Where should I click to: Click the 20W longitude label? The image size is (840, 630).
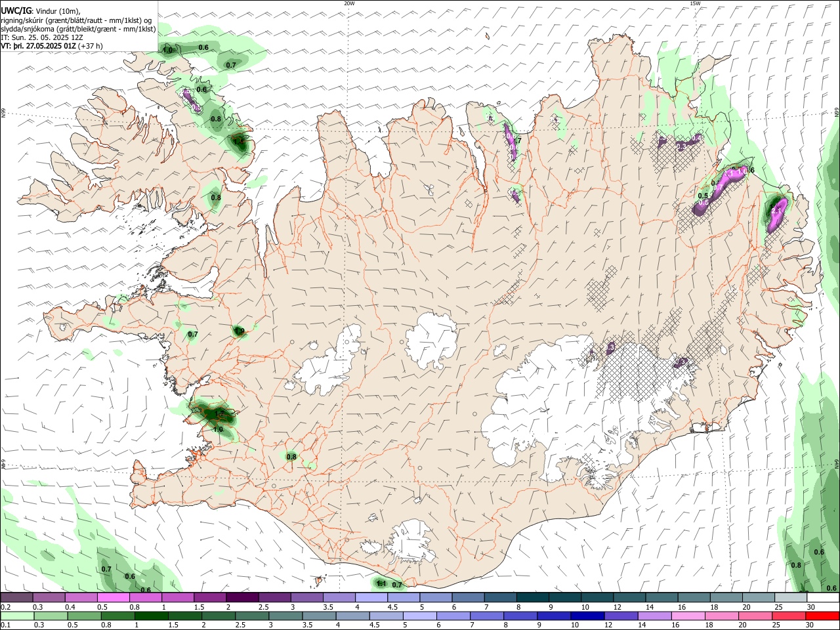[x=349, y=3]
